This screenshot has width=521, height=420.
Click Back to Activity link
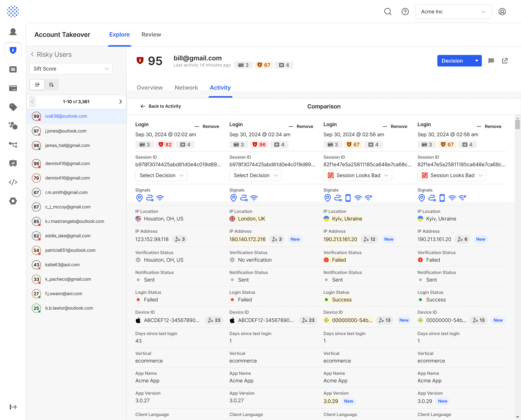pos(161,106)
